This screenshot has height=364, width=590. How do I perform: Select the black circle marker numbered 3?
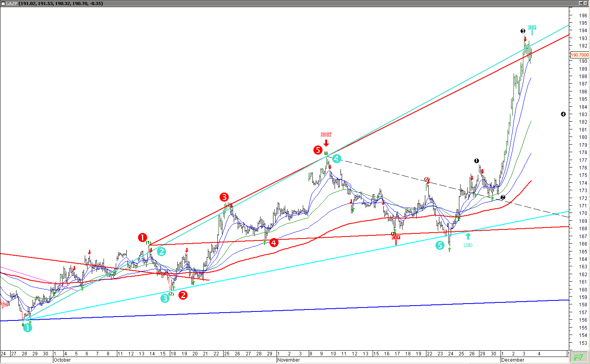tap(523, 31)
